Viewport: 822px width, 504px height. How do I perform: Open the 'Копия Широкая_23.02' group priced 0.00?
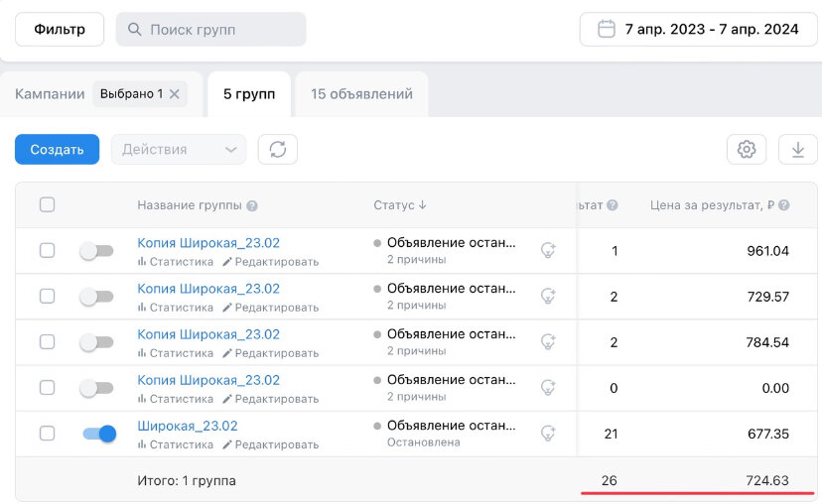coord(208,380)
